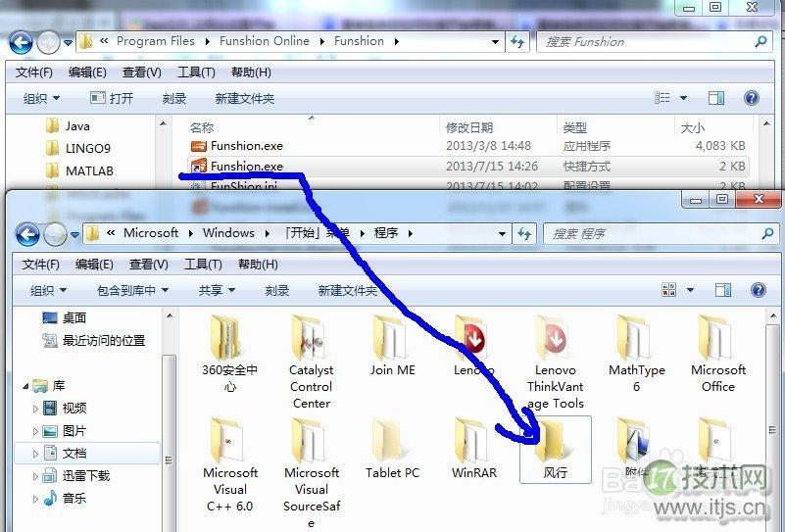The height and width of the screenshot is (532, 785).
Task: Open recent pages arrow in Funshion window
Action: click(68, 43)
